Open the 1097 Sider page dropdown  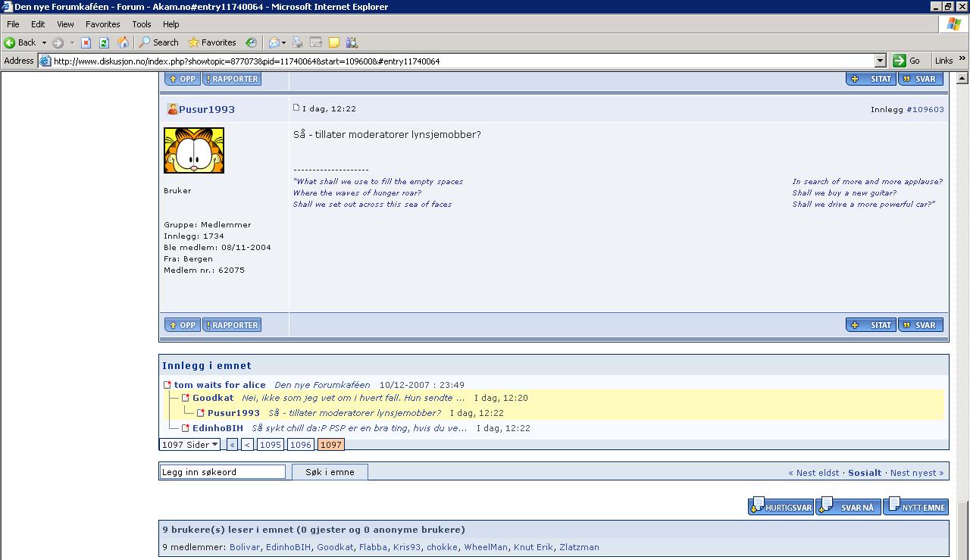click(189, 445)
